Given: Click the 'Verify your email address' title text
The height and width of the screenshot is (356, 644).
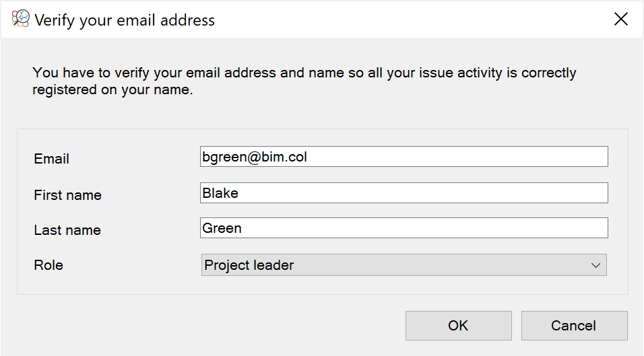Looking at the screenshot, I should click(x=125, y=20).
